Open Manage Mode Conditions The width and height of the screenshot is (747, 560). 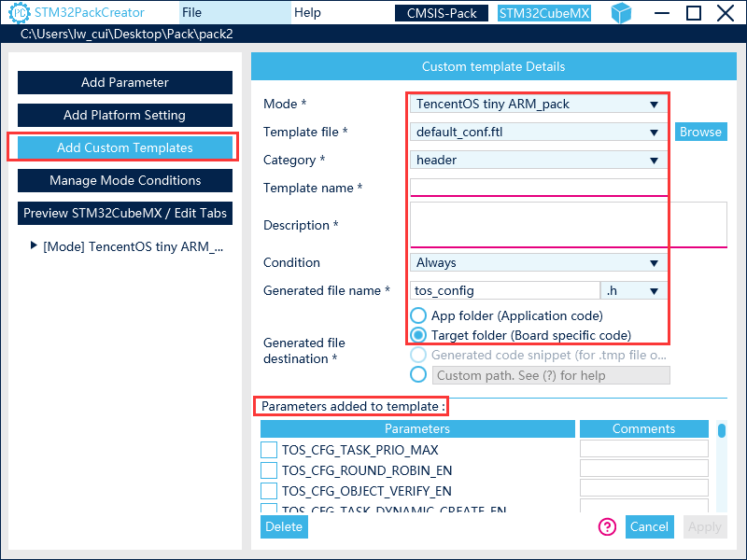point(125,180)
